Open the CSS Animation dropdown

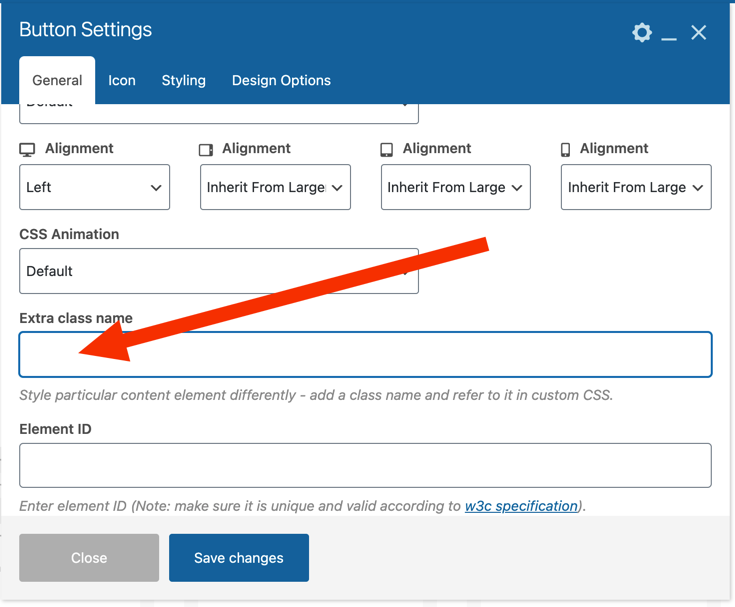(218, 271)
